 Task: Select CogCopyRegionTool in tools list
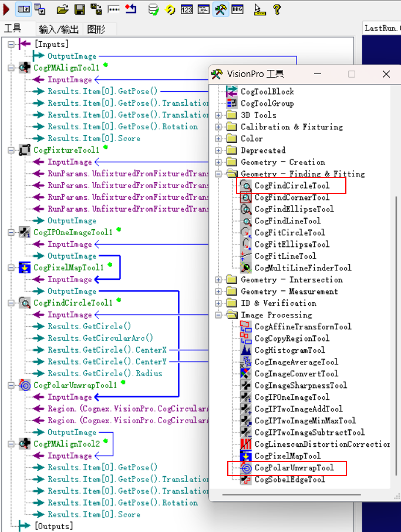(x=292, y=338)
